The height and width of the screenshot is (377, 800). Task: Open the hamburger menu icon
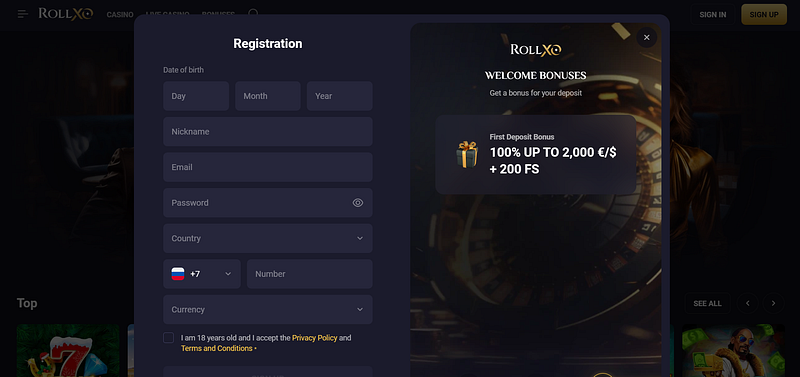click(22, 14)
